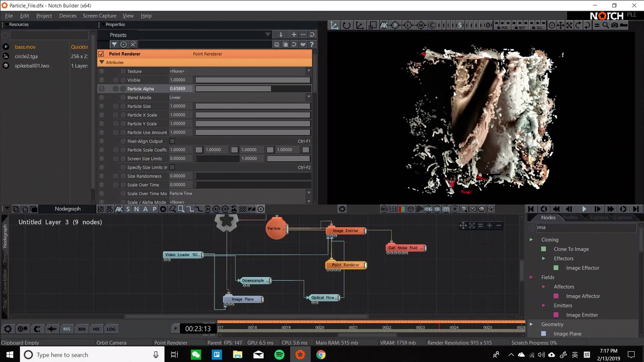Image resolution: width=644 pixels, height=362 pixels.
Task: Click the help question mark icon in Properties
Action: pos(312,44)
